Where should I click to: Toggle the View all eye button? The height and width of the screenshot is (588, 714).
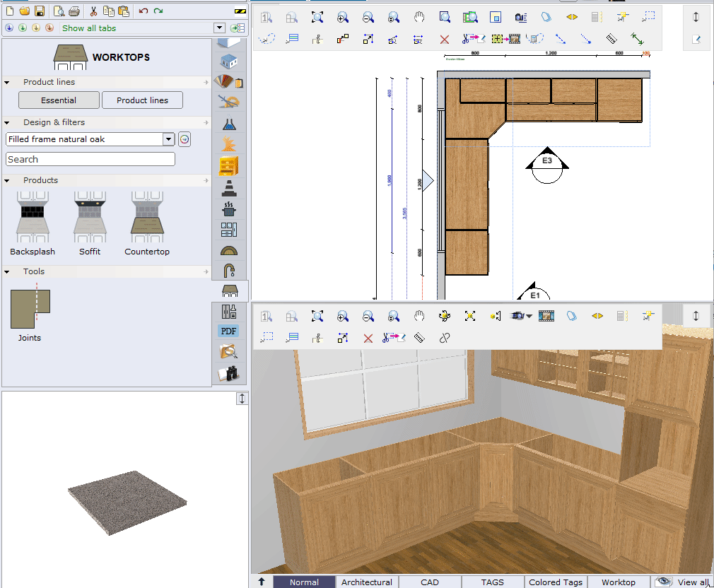(681, 582)
